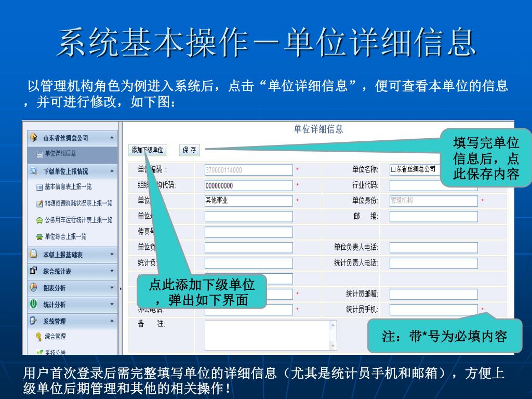This screenshot has height=399, width=532.
Task: Open 能源资源消耗状况表上报一览 edit icon
Action: [x=39, y=204]
